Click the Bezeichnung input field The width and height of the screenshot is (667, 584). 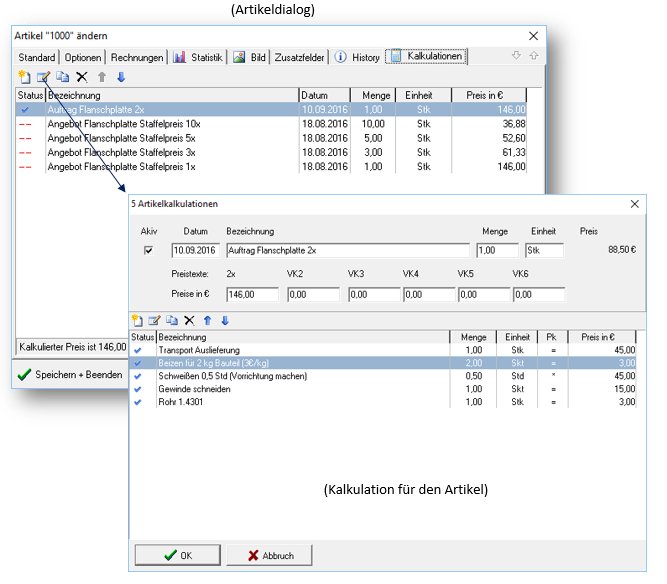(348, 250)
